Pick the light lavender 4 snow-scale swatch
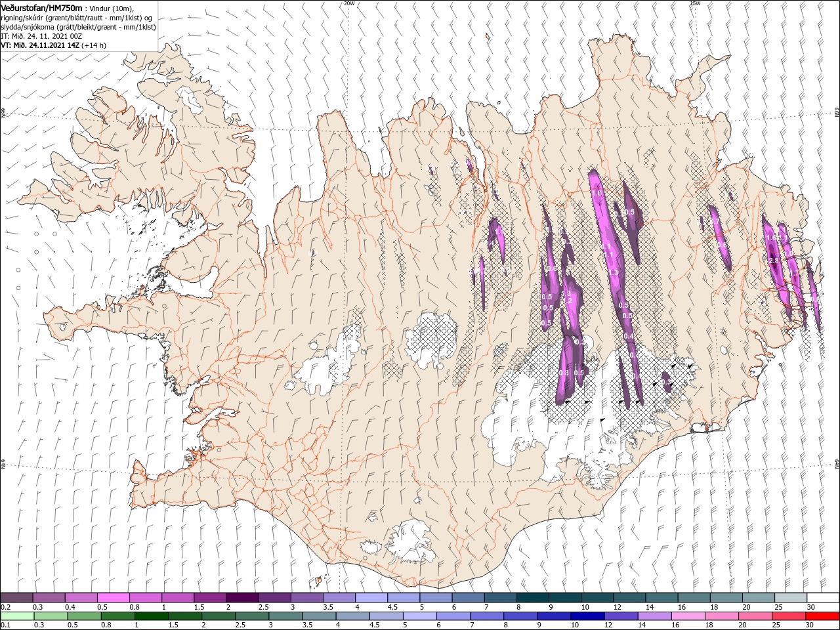 point(371,597)
